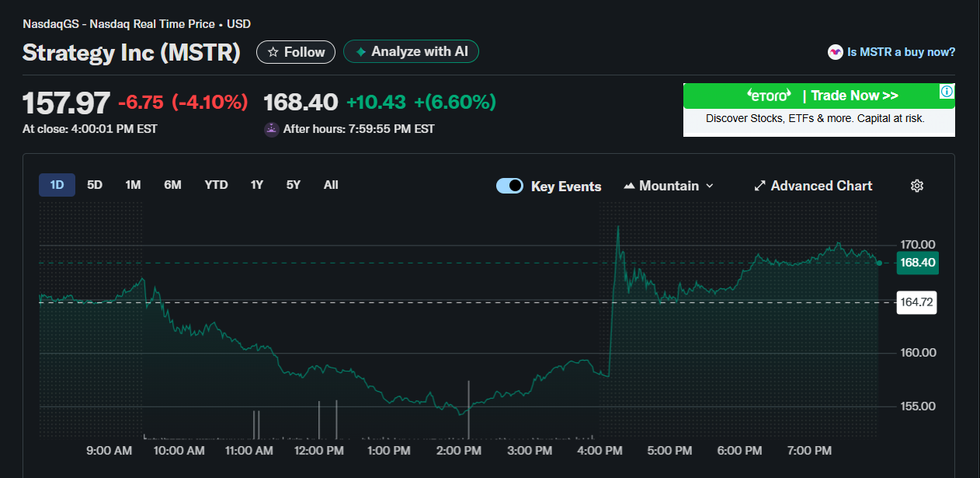Select the 5D time range tab

[95, 185]
